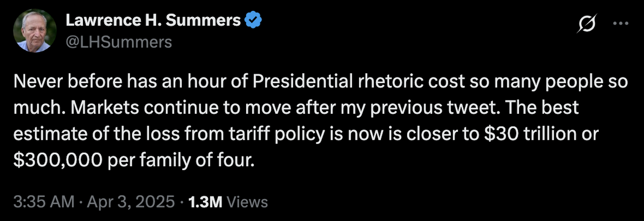The width and height of the screenshot is (644, 221).
Task: Select the "Apr 3, 2025" date
Action: click(x=132, y=202)
